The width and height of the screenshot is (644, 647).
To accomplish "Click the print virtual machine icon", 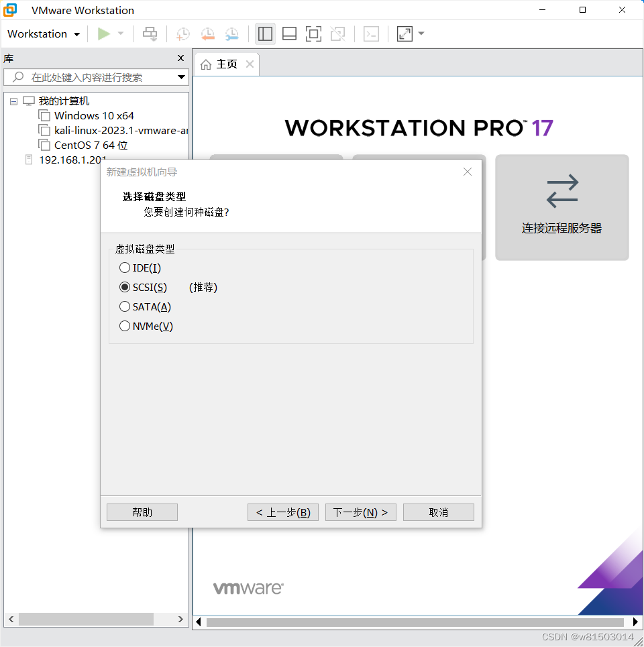I will [x=150, y=34].
